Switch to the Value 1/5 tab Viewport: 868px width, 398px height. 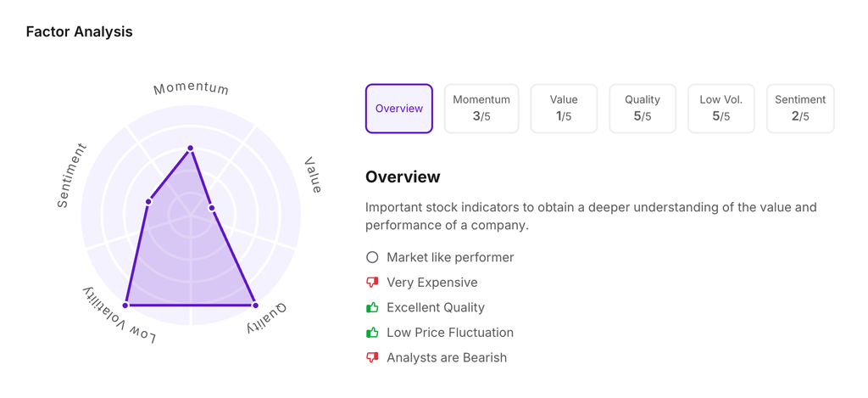(x=564, y=109)
